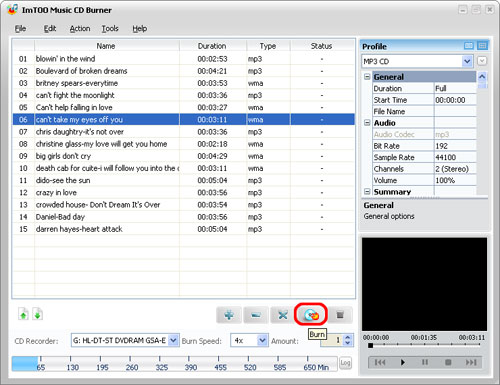Click the add files plus button
Viewport: 500px width, 385px height.
tap(229, 315)
